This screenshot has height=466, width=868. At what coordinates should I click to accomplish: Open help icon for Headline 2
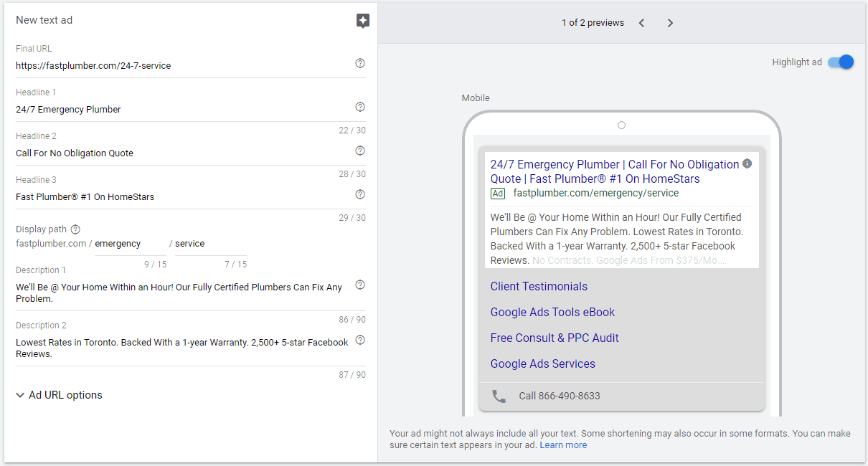coord(360,151)
